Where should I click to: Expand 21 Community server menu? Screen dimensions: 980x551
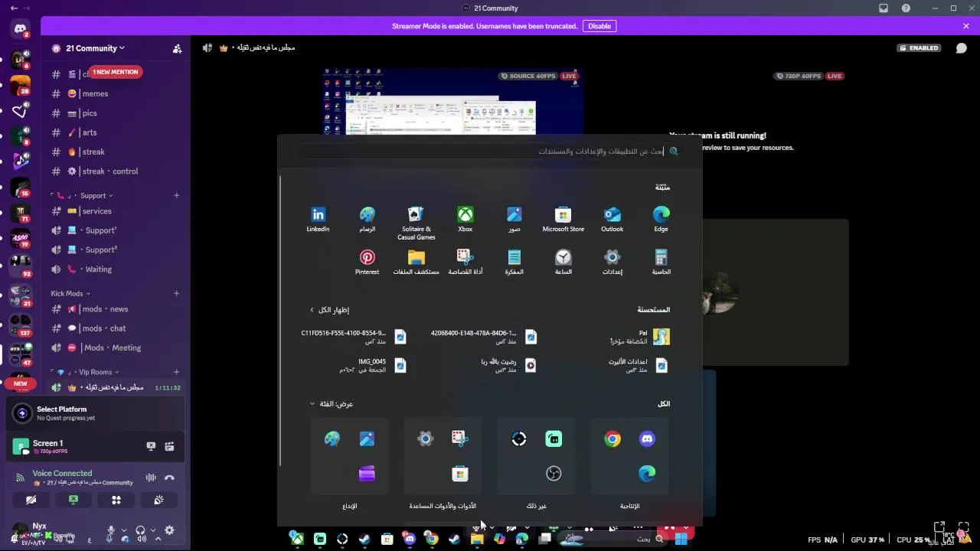coord(96,48)
